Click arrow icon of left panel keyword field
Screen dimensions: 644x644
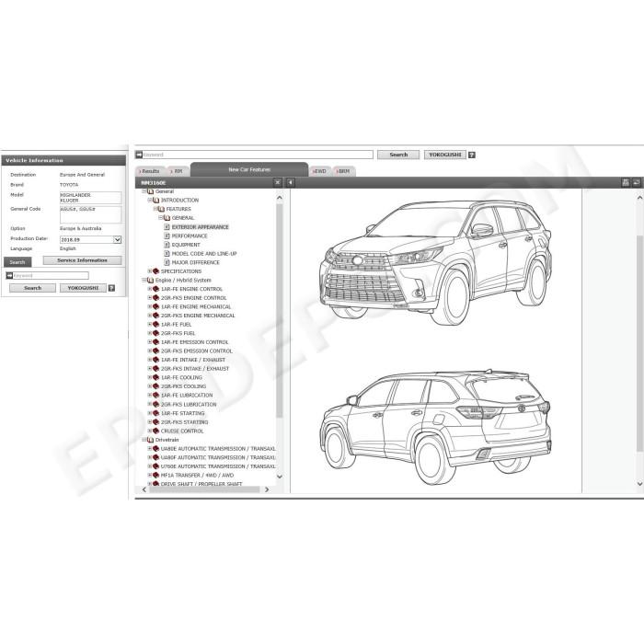tap(9, 276)
